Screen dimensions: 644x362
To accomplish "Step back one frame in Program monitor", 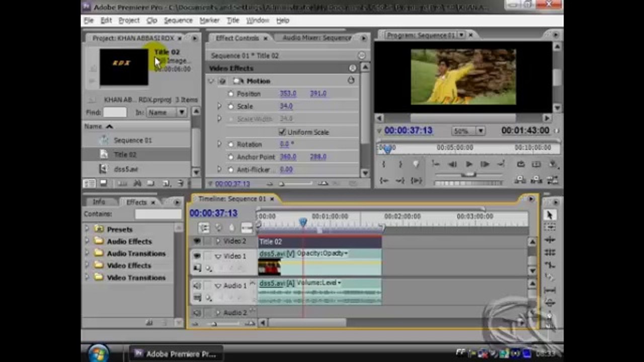I will (x=452, y=164).
